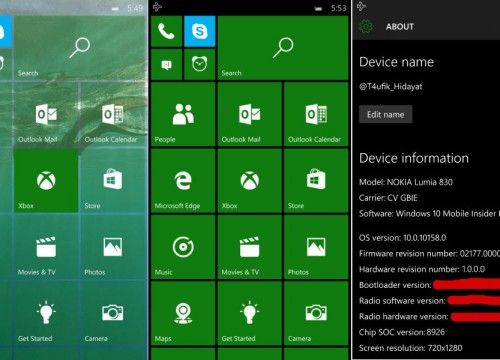
Task: Select Chip SOC version 8926 line
Action: coord(402,332)
